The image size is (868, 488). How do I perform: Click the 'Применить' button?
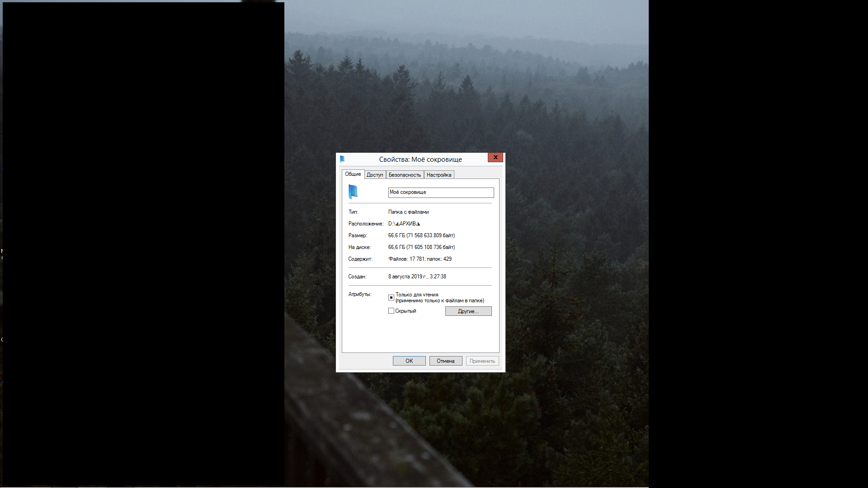(x=482, y=361)
